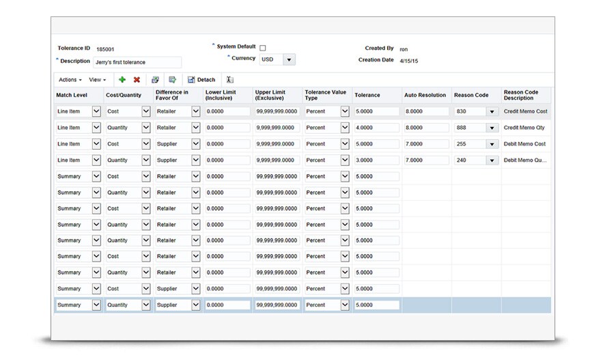Open Cost/Quantity dropdown in highlighted last row
Image resolution: width=601 pixels, height=364 pixels.
(x=145, y=305)
